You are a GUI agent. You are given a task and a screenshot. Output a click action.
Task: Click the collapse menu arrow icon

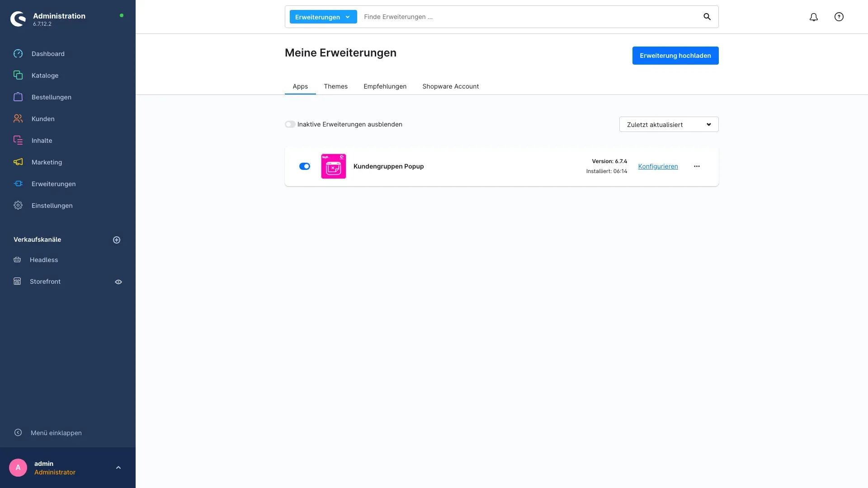[18, 433]
